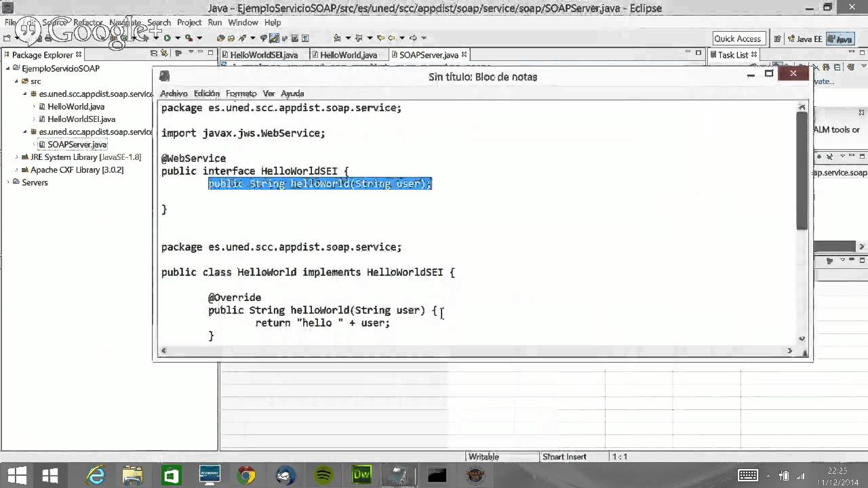Open Windows Store from taskbar
This screenshot has width=868, height=488.
pos(171,476)
